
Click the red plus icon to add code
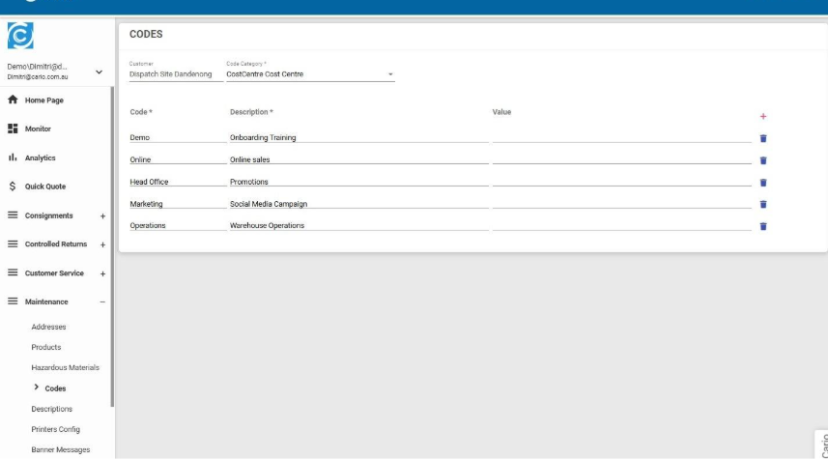point(763,117)
